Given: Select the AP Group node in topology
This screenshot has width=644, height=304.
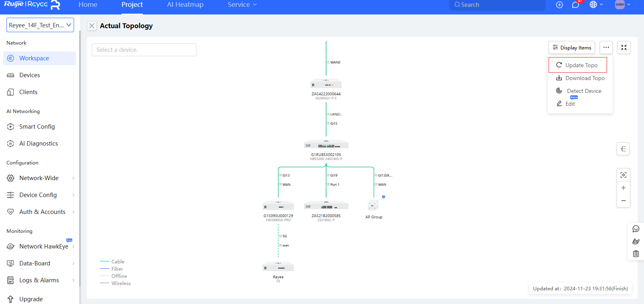Looking at the screenshot, I should pyautogui.click(x=373, y=205).
